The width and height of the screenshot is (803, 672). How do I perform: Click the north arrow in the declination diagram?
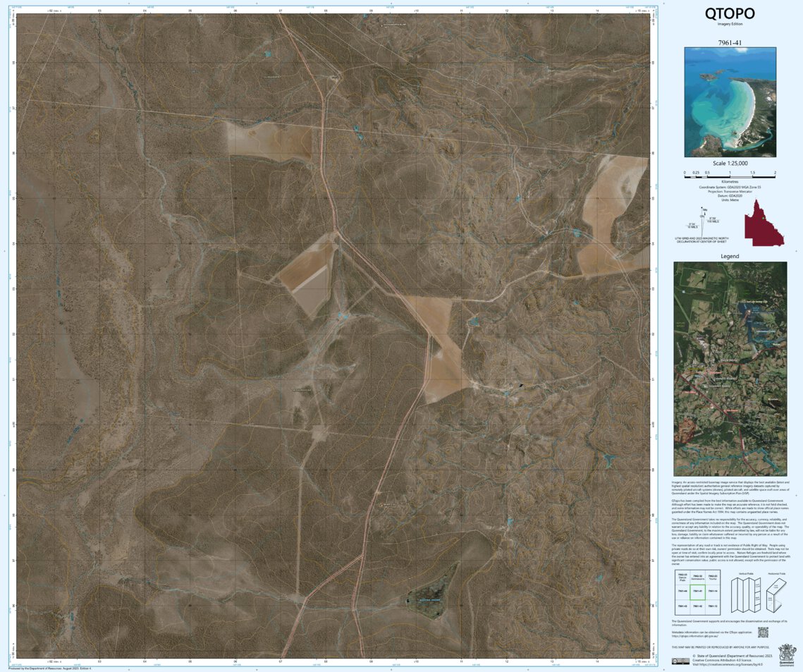point(701,209)
